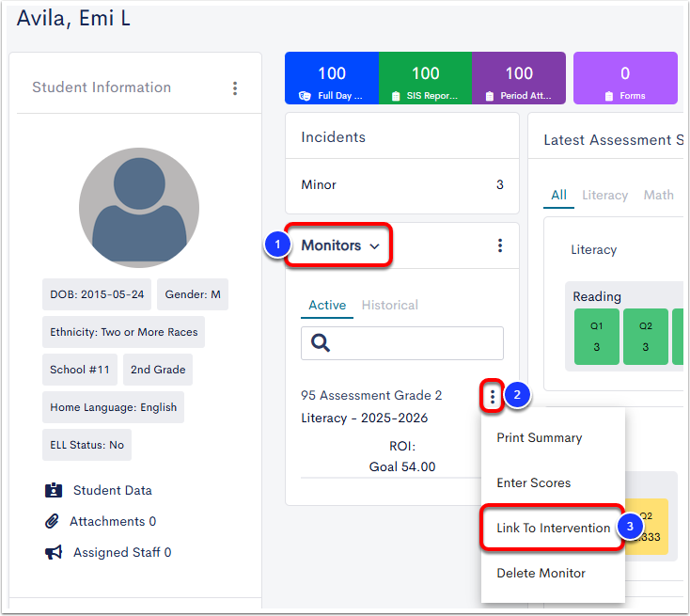
Task: Select the Literacy assessments tab
Action: (x=604, y=195)
